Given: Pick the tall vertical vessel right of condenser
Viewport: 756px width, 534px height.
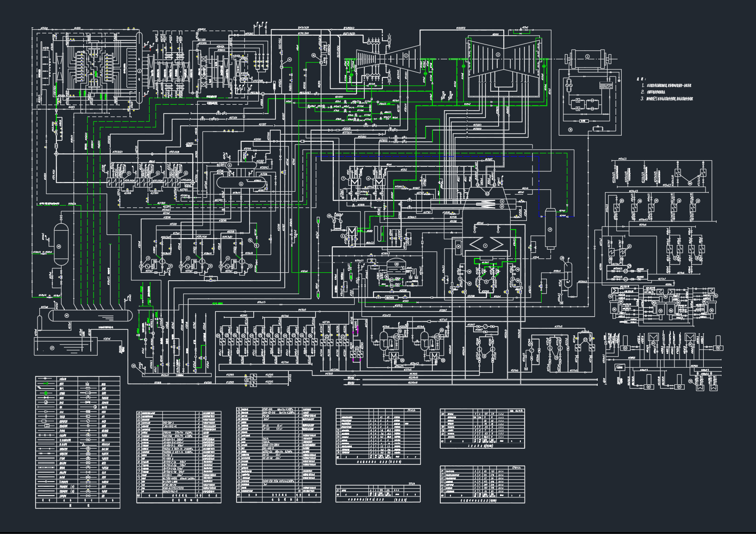Looking at the screenshot, I should point(551,229).
